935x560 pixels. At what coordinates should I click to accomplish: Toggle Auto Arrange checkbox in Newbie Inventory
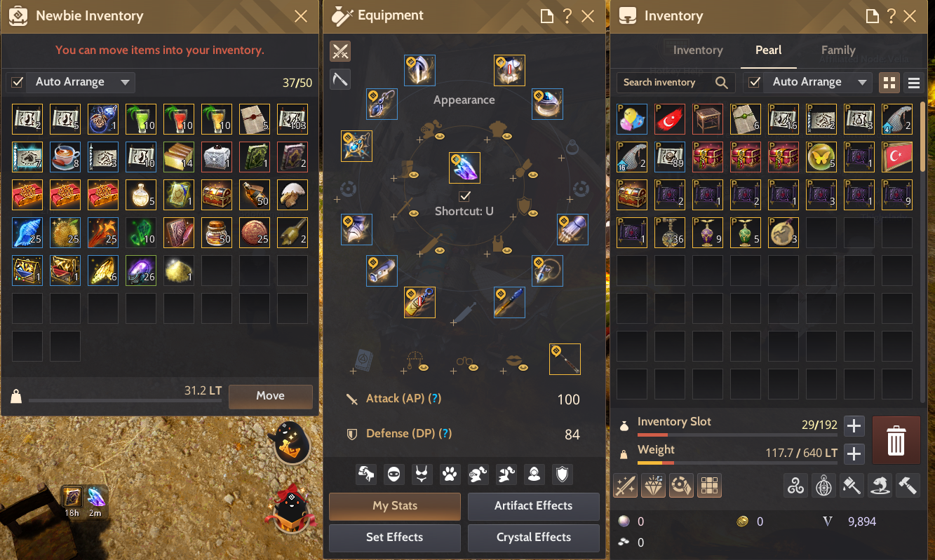[x=18, y=82]
